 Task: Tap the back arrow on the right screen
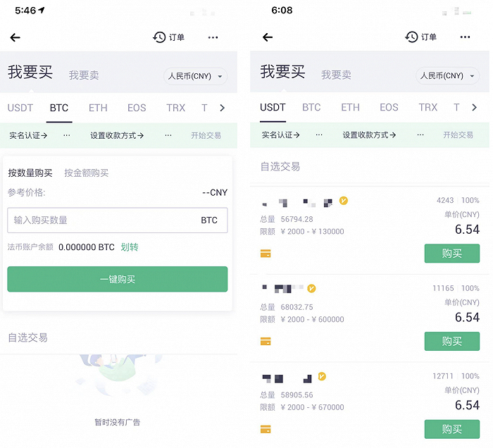click(x=268, y=37)
